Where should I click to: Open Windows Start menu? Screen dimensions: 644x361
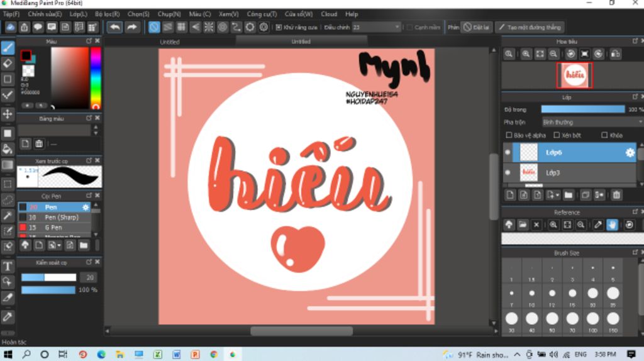coord(8,354)
